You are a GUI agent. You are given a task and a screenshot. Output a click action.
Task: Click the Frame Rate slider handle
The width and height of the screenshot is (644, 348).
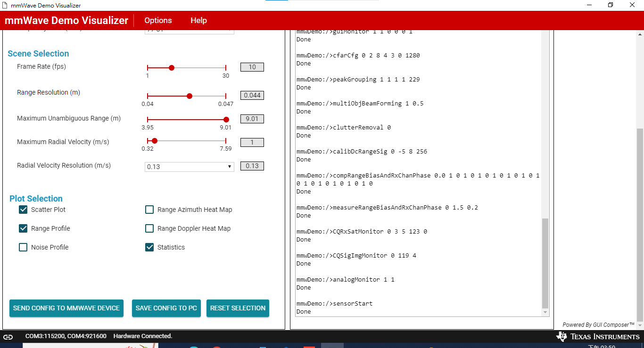(x=172, y=67)
